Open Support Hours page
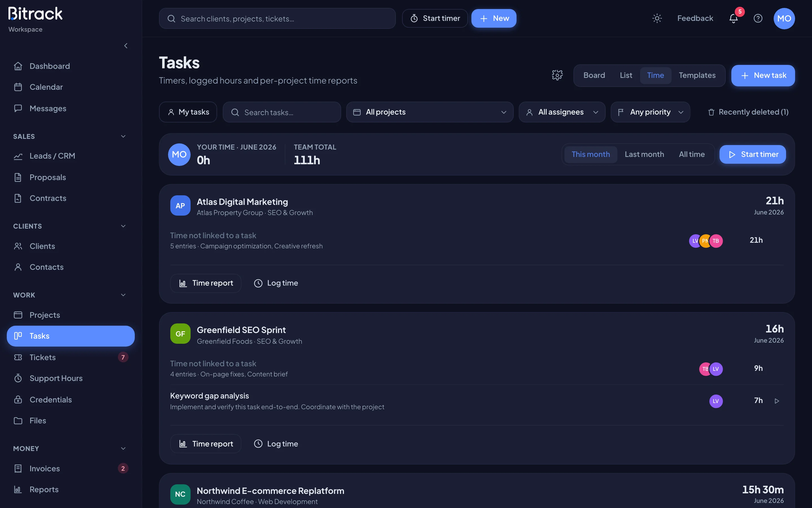812x508 pixels. click(71, 378)
